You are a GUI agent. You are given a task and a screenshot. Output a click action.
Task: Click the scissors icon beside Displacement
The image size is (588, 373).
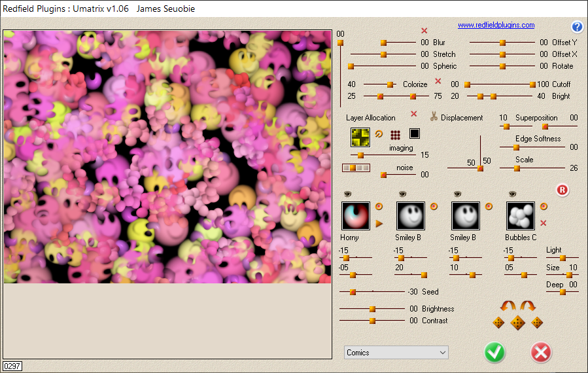tap(433, 117)
